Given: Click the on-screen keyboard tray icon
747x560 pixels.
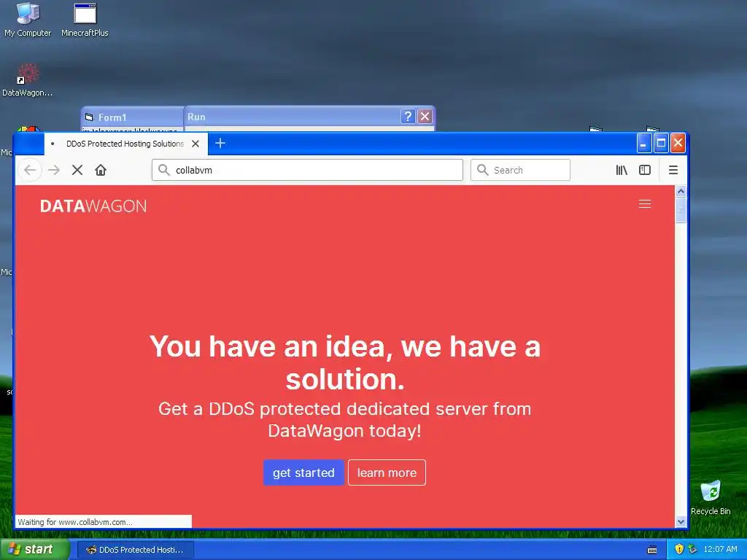Looking at the screenshot, I should point(652,550).
